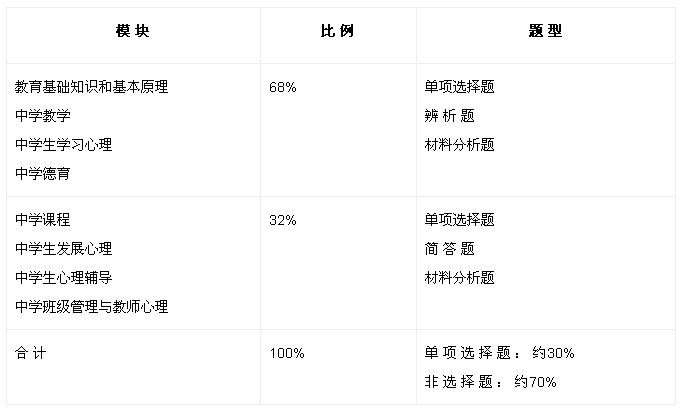Viewport: 682px width, 411px height.
Task: Click the 简答题 question type
Action: coord(449,249)
